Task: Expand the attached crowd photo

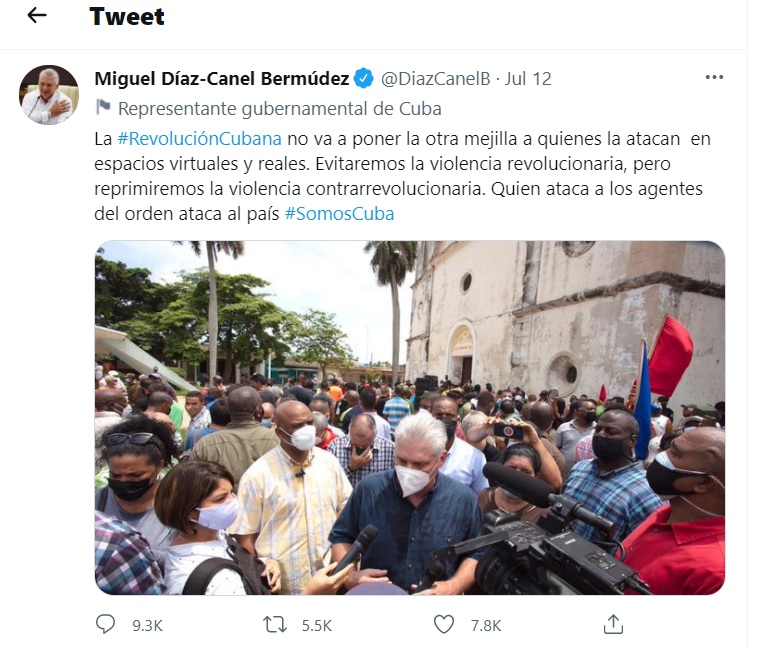Action: point(410,418)
